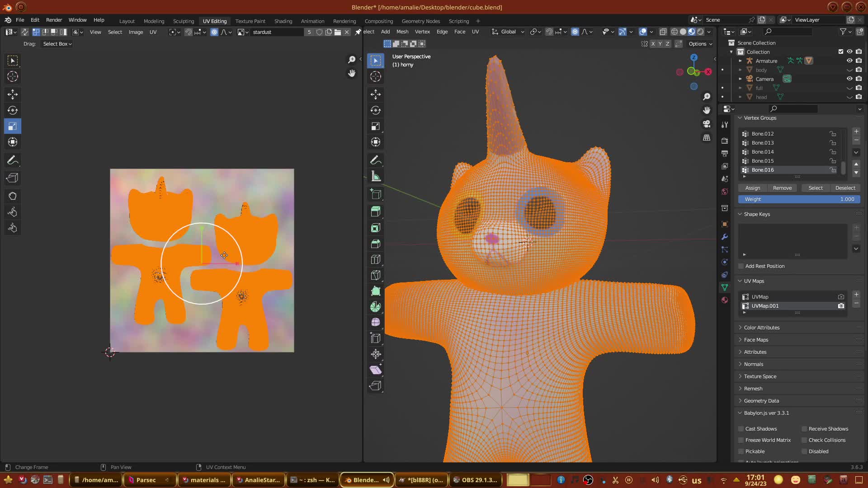This screenshot has height=488, width=868.
Task: Switch to the Texture Paint workspace tab
Action: [x=250, y=21]
